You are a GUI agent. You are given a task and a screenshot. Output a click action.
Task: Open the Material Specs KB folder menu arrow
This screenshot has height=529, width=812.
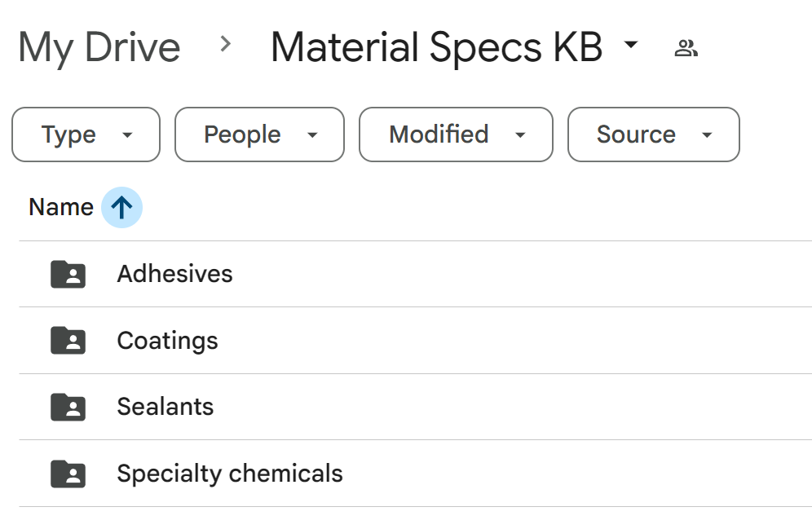[x=630, y=46]
